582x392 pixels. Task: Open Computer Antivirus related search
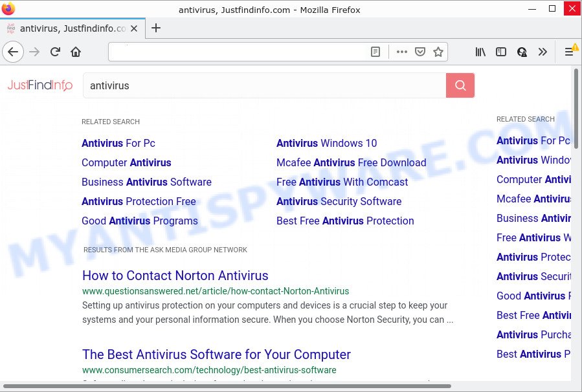pyautogui.click(x=126, y=162)
